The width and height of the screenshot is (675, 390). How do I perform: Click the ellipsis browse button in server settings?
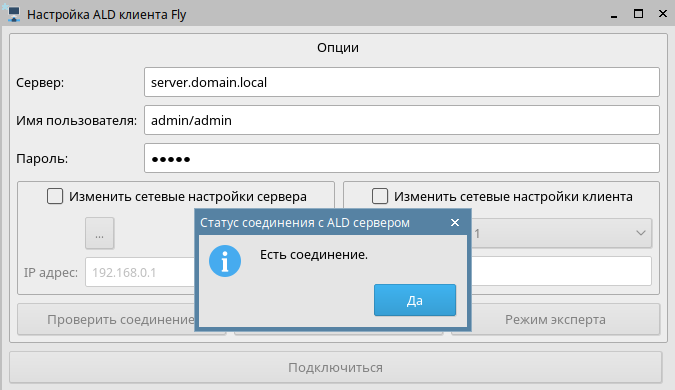click(x=99, y=233)
